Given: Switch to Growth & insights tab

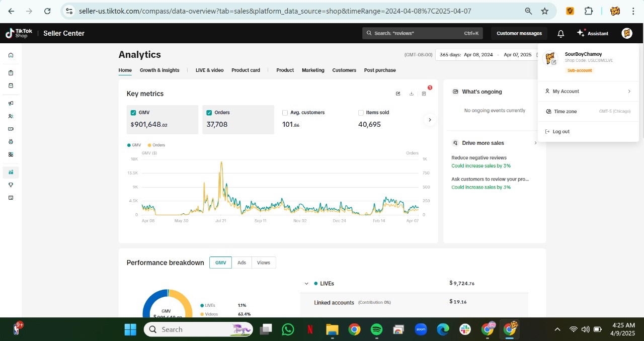Looking at the screenshot, I should tap(159, 70).
